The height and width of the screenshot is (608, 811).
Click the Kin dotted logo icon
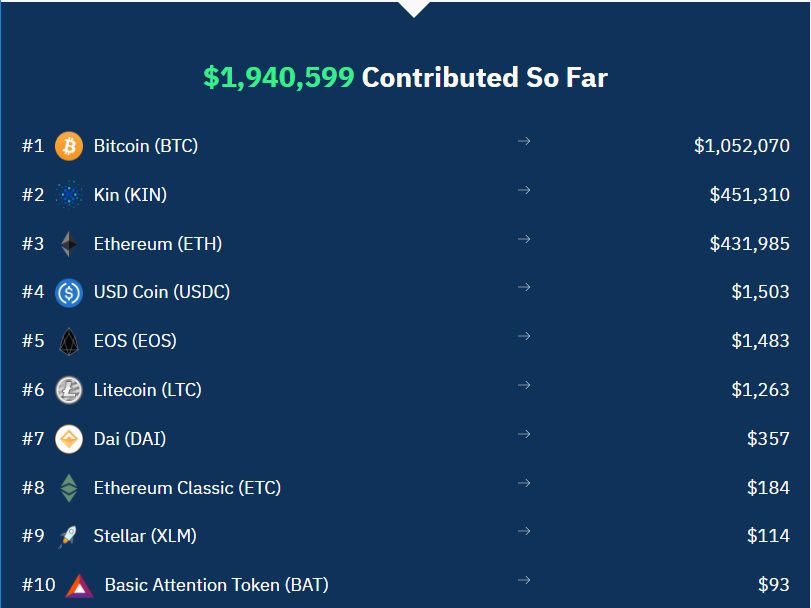tap(69, 195)
